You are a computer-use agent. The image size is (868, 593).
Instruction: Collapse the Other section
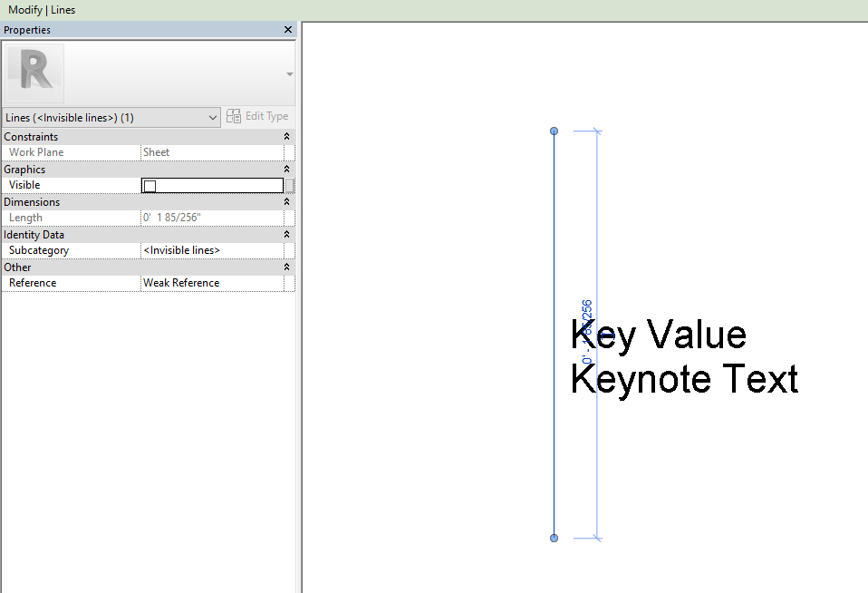(x=286, y=267)
